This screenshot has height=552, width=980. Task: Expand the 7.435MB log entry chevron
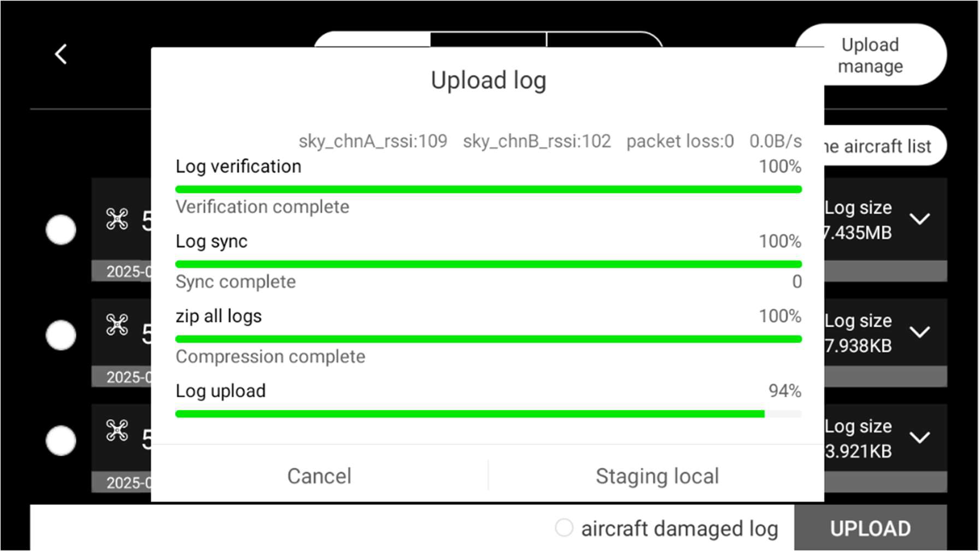click(x=920, y=219)
